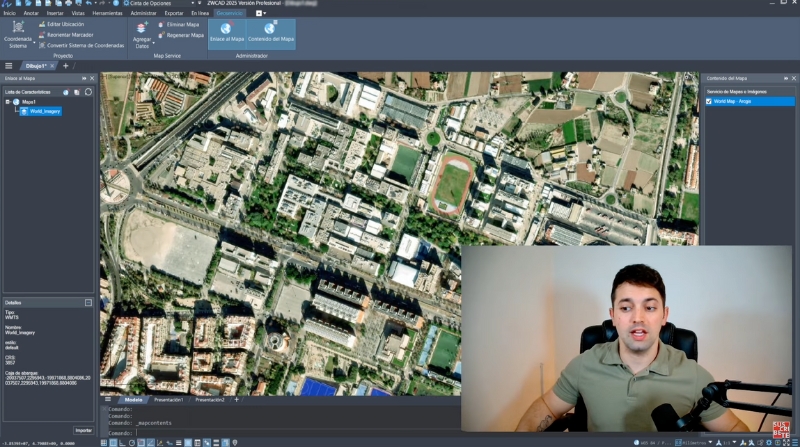
Task: Click Regenerar Mapa in the ribbon
Action: pos(182,35)
